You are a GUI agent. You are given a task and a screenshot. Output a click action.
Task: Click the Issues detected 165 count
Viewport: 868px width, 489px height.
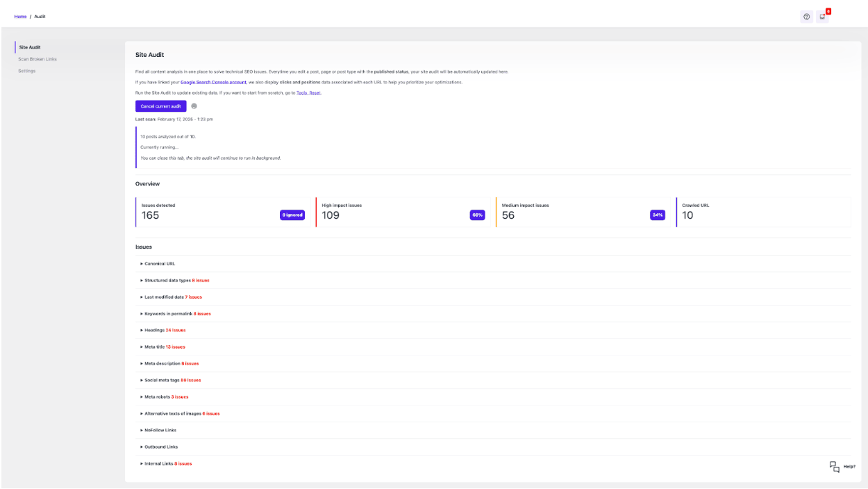(x=150, y=215)
